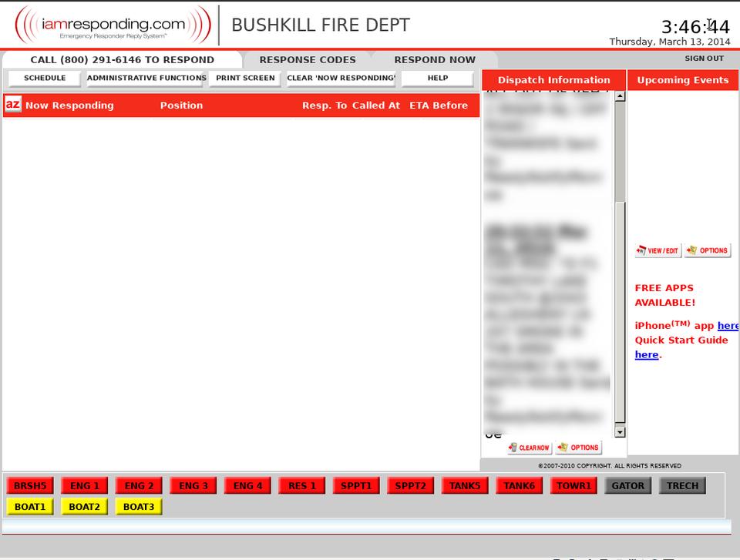This screenshot has width=740, height=560.
Task: Click the iamresponding.com logo
Action: point(113,25)
